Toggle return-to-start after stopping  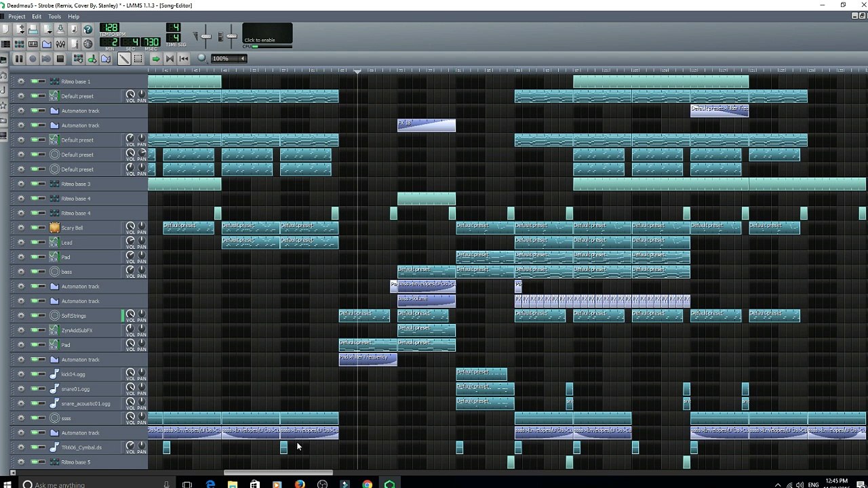coord(184,59)
